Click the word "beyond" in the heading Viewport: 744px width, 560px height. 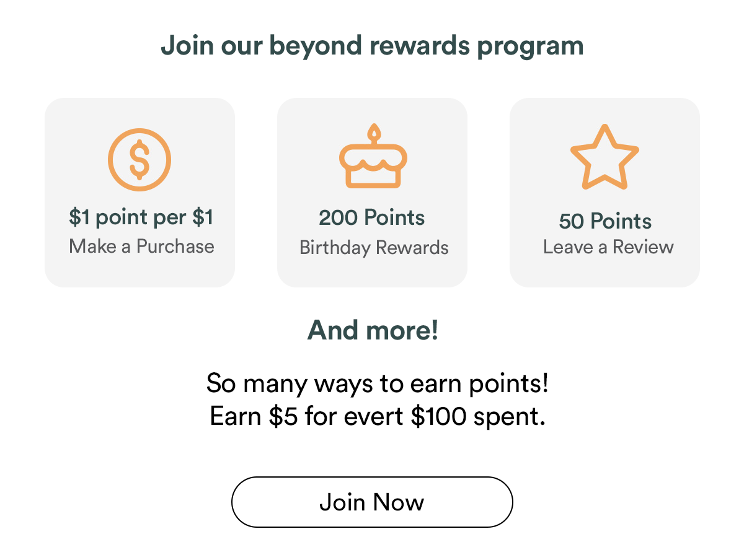[300, 46]
